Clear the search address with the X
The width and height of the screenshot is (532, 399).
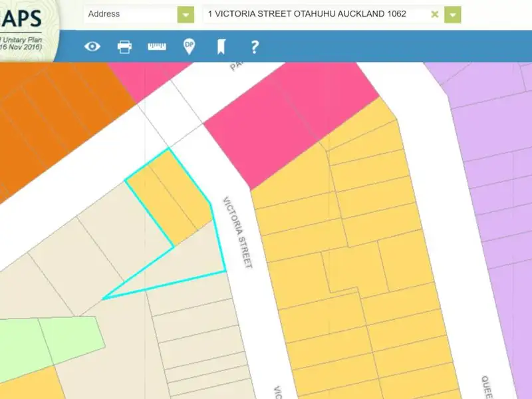pos(435,14)
